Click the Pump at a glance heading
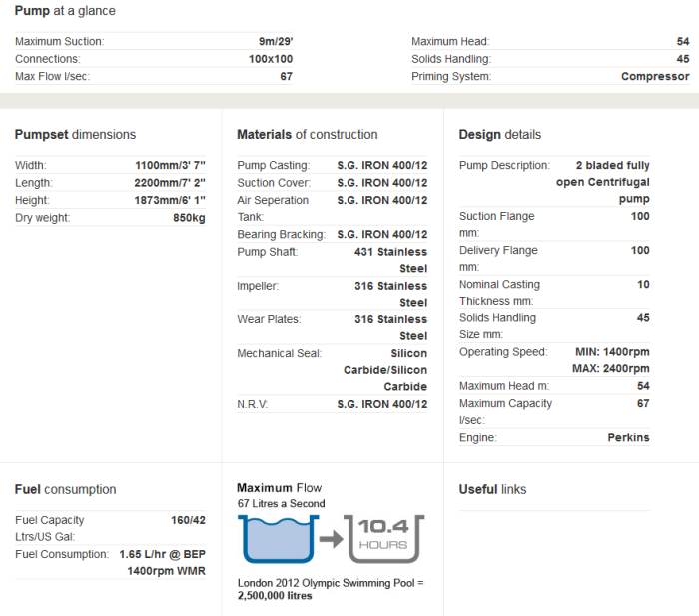Viewport: 699px width, 616px height. click(x=65, y=11)
